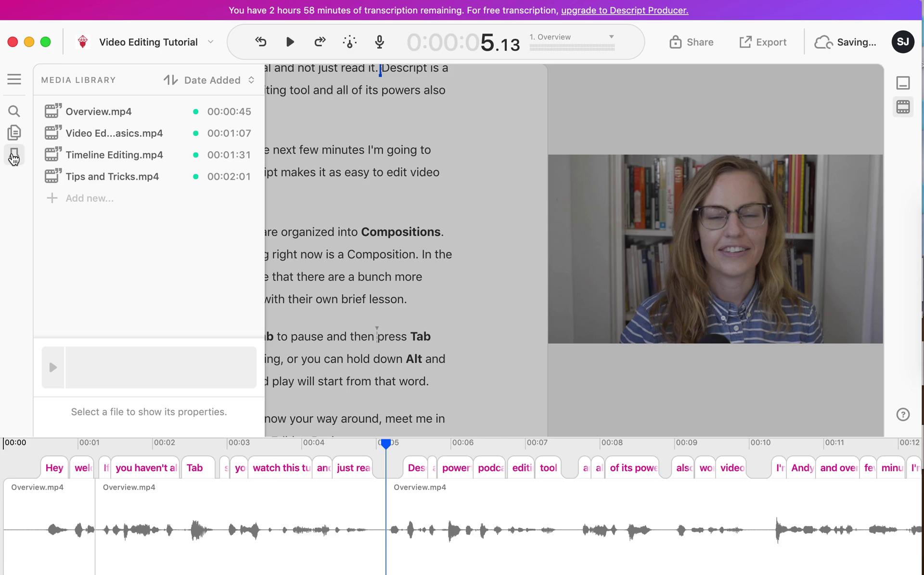924x575 pixels.
Task: Skip forward with the forward arrow
Action: (x=320, y=42)
